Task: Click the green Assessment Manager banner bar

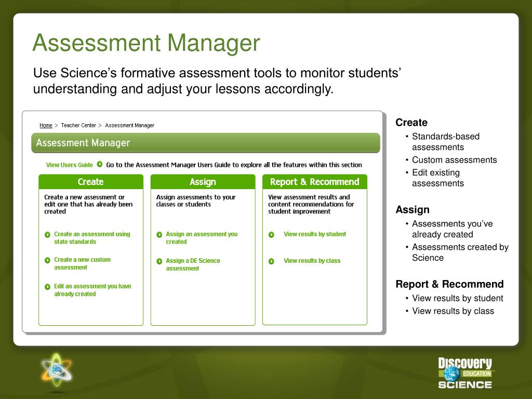Action: click(x=206, y=143)
